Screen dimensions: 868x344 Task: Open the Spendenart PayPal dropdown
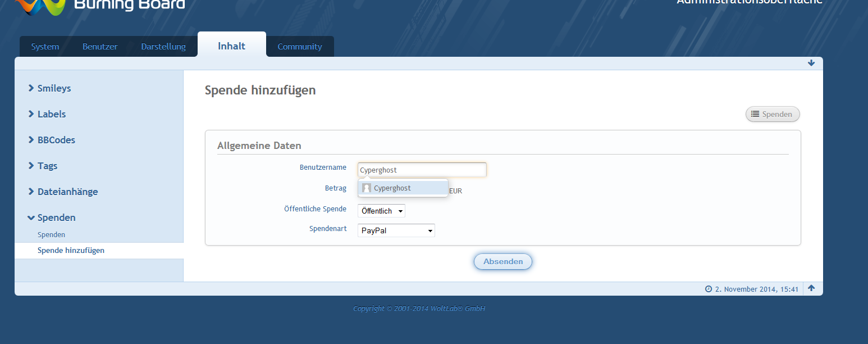click(396, 230)
